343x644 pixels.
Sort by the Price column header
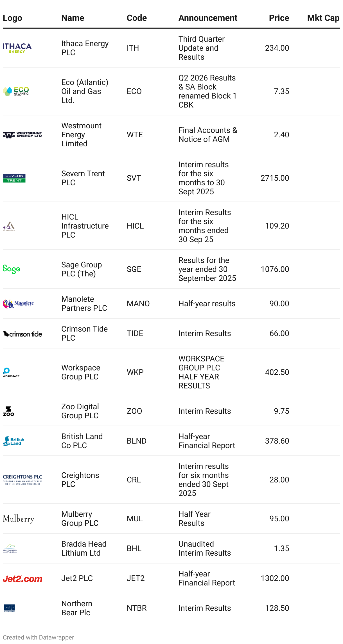click(x=279, y=18)
